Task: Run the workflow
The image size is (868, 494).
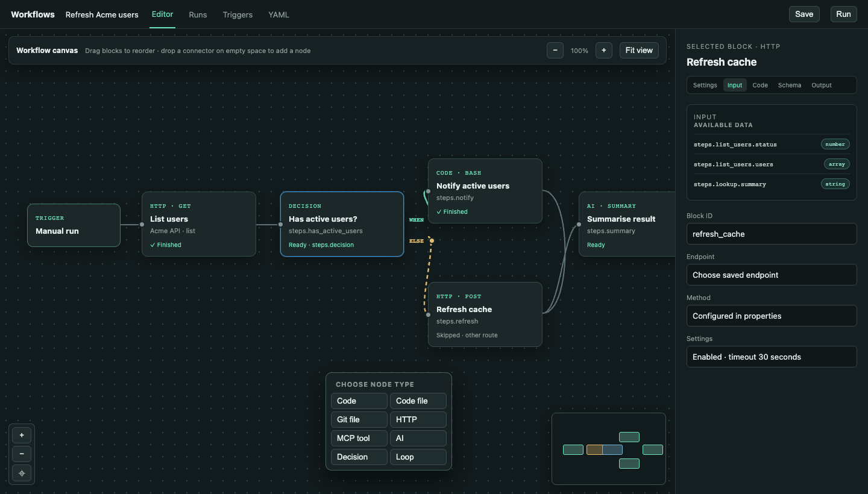Action: [x=843, y=14]
